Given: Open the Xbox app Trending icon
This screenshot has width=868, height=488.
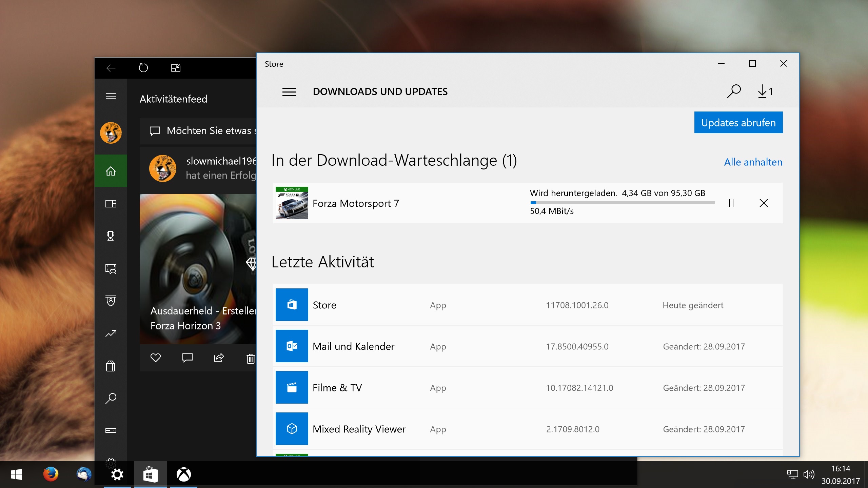Looking at the screenshot, I should [x=111, y=334].
